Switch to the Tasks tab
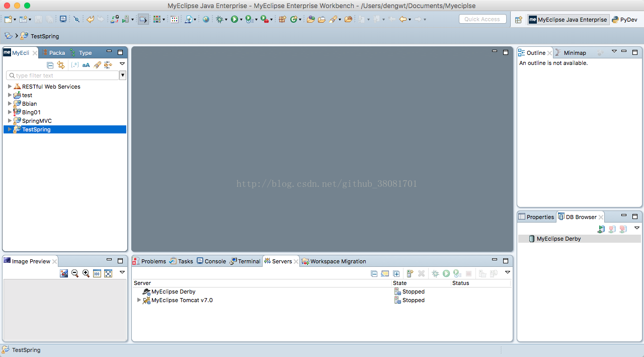644x357 pixels. coord(181,261)
